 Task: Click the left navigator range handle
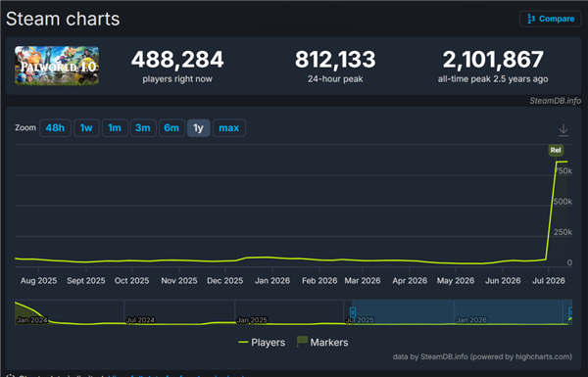(x=353, y=312)
